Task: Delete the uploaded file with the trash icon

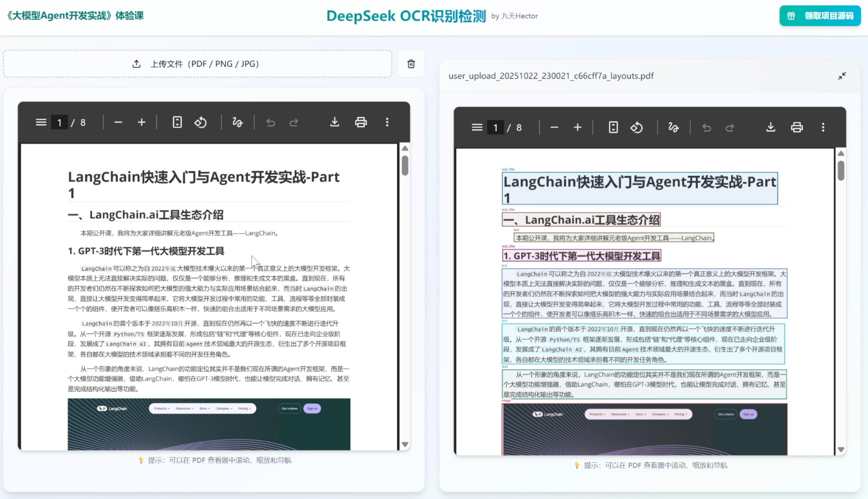Action: point(410,64)
